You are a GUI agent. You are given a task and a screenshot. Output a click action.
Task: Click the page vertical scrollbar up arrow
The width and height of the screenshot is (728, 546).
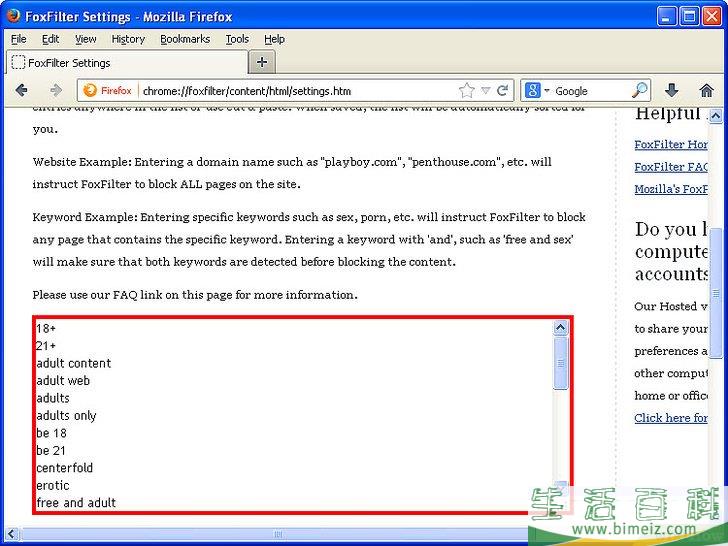716,115
